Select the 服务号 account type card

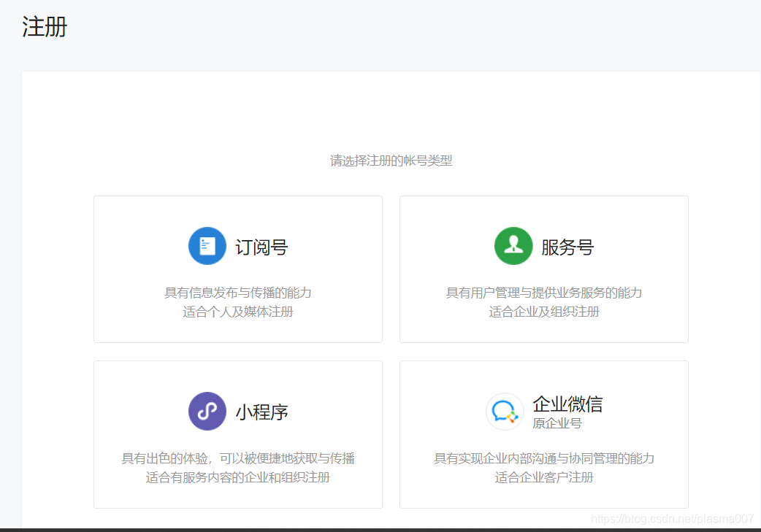click(543, 269)
